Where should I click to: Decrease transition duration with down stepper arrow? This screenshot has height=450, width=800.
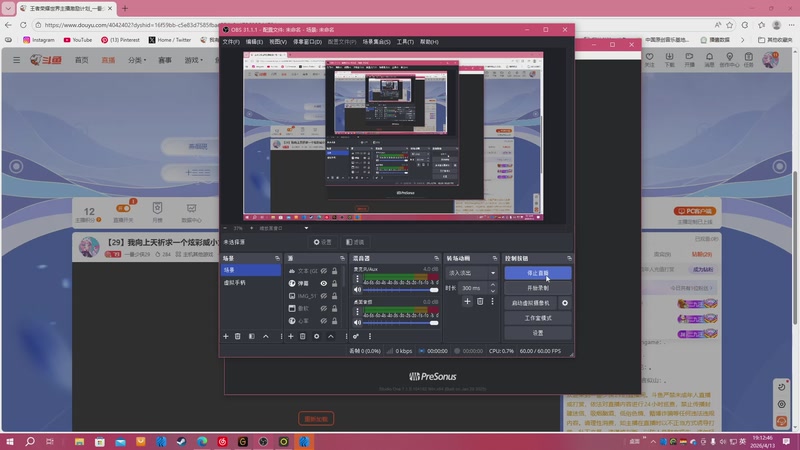[x=492, y=291]
